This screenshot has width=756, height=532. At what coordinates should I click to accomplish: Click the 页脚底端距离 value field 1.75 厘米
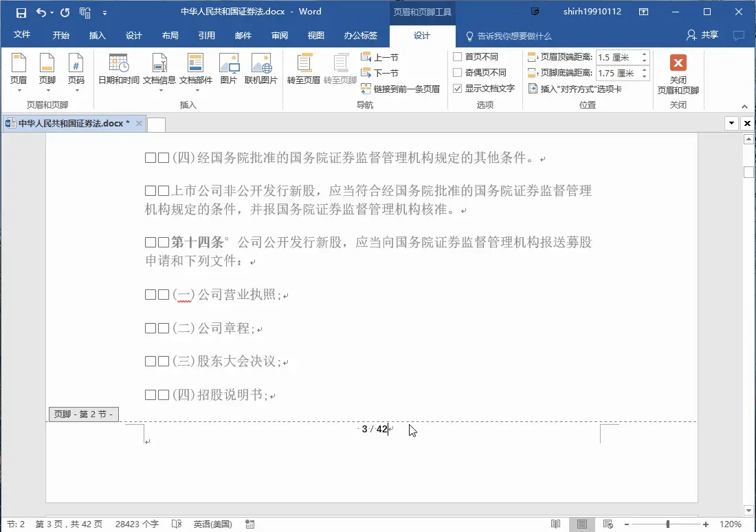618,74
